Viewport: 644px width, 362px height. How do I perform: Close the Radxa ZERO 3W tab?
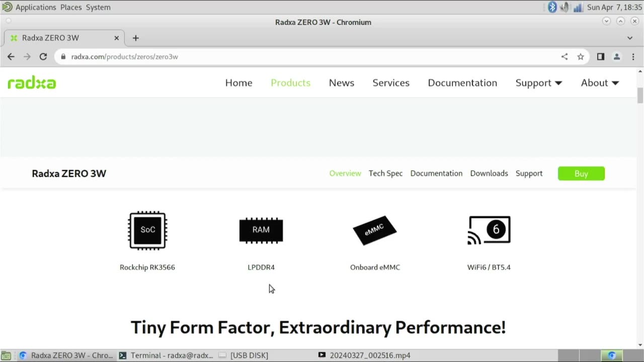pos(117,38)
